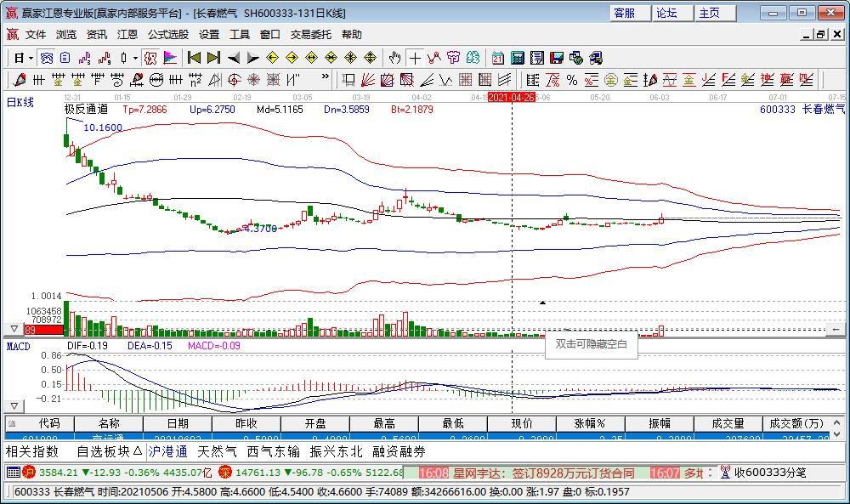
Task: Open the 交易委托 menu
Action: tap(310, 35)
